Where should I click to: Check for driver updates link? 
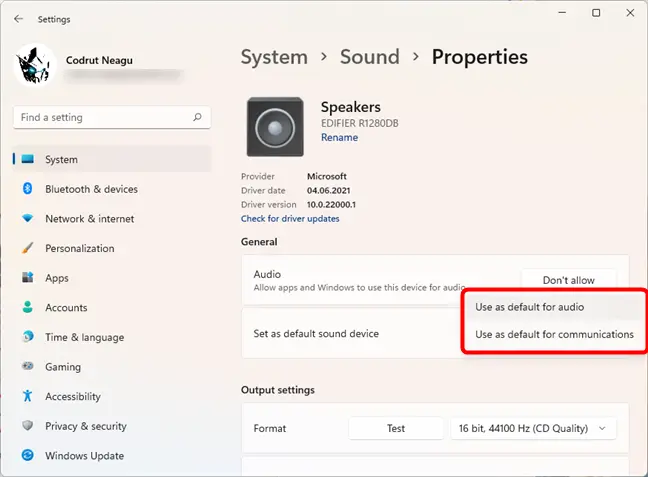click(290, 219)
